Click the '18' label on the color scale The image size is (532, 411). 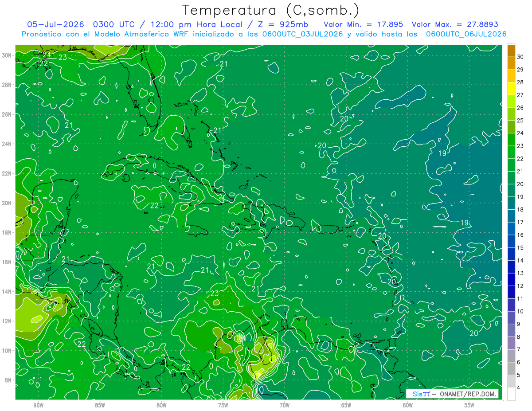(x=520, y=209)
